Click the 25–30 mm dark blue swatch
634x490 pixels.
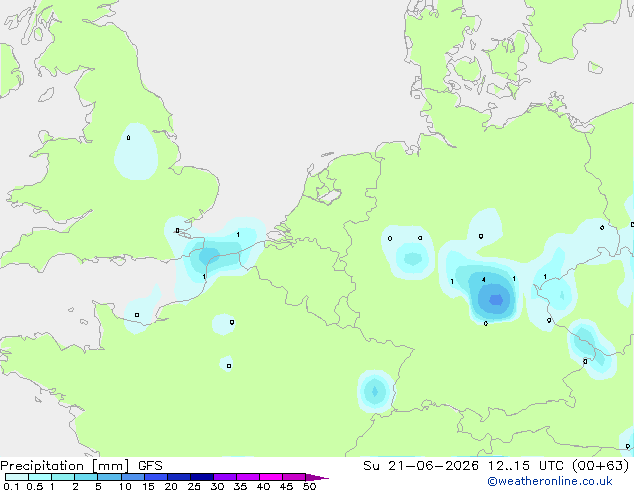click(201, 477)
